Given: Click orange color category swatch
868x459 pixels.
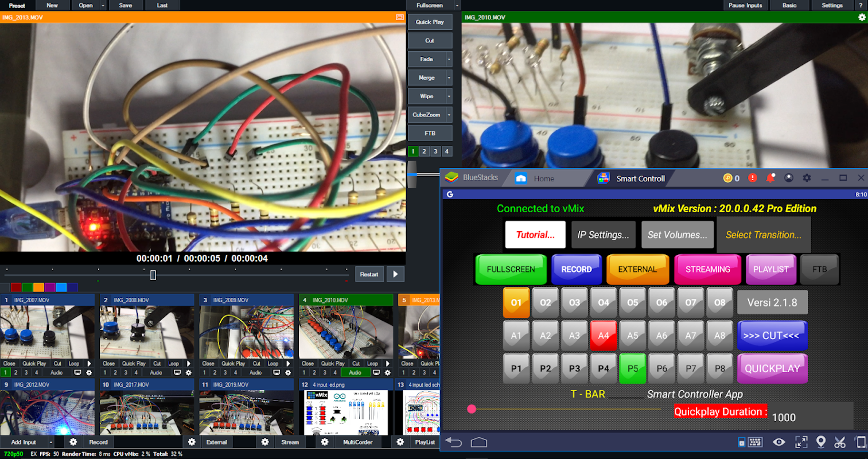Looking at the screenshot, I should click(x=38, y=287).
